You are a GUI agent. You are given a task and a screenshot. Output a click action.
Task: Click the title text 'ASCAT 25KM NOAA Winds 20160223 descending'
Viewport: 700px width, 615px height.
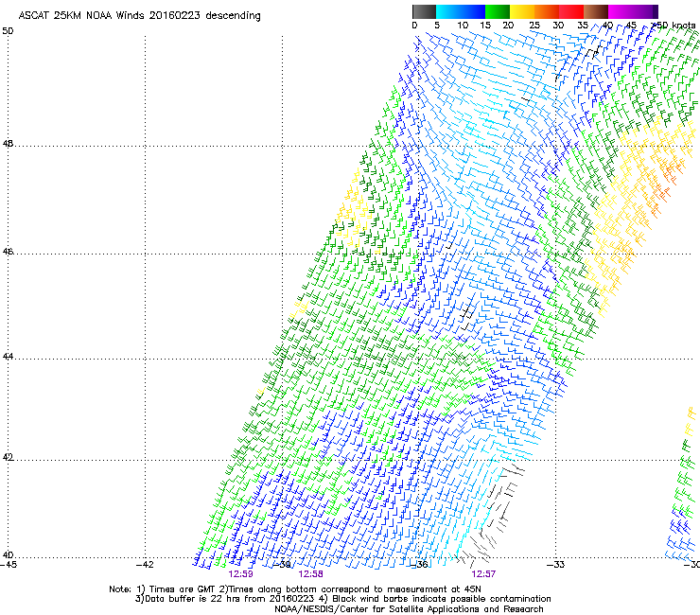pos(139,16)
